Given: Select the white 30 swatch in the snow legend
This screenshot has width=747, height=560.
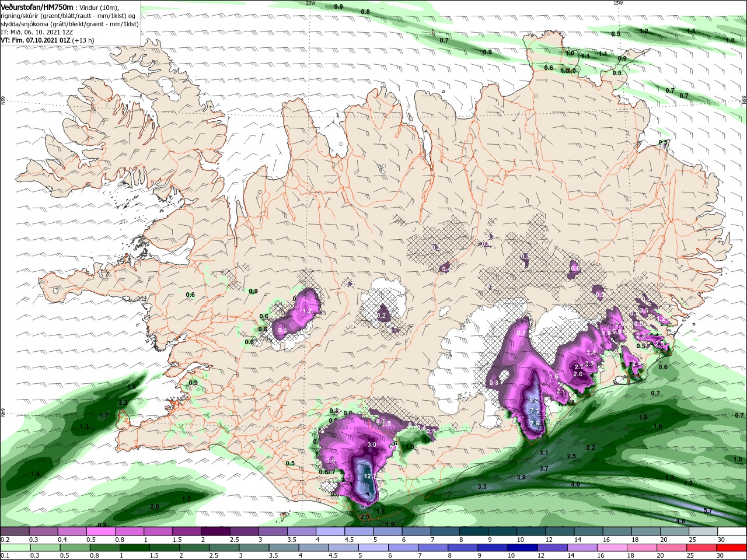Looking at the screenshot, I should (x=731, y=531).
